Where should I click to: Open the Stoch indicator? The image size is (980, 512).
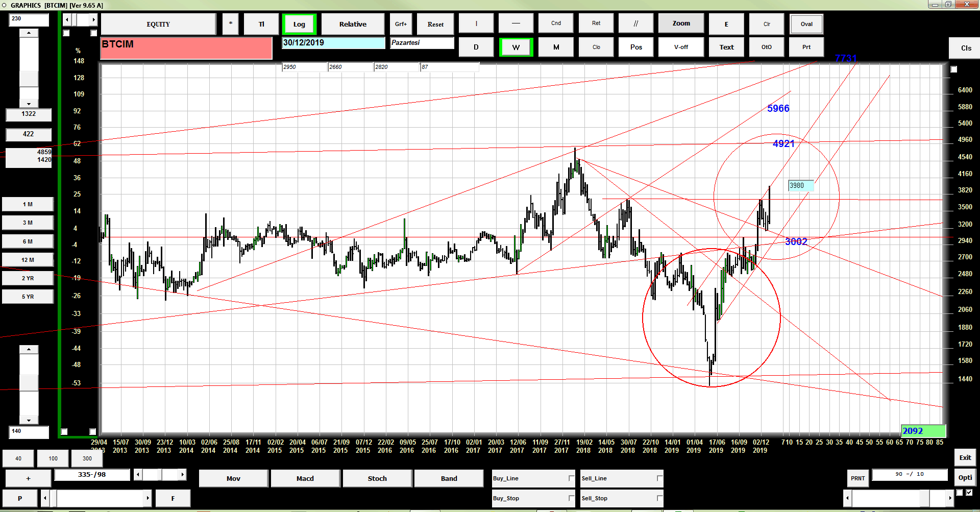[x=377, y=478]
